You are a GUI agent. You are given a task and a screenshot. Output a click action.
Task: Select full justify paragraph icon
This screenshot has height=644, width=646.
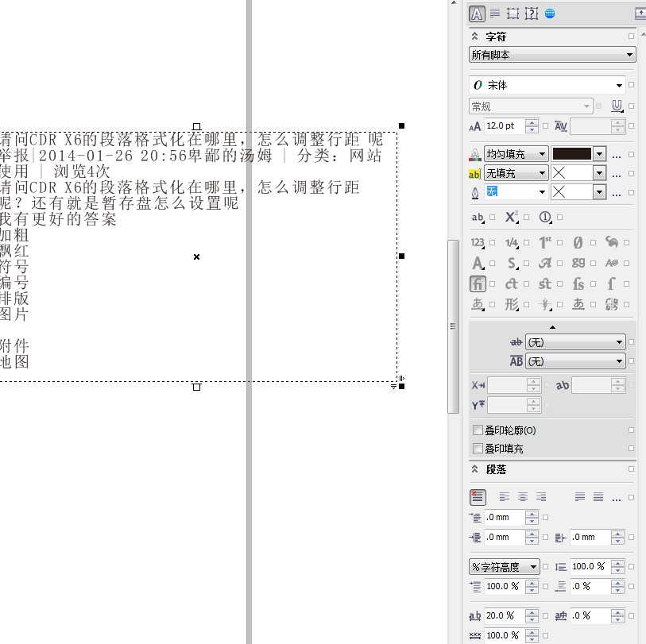coord(580,497)
